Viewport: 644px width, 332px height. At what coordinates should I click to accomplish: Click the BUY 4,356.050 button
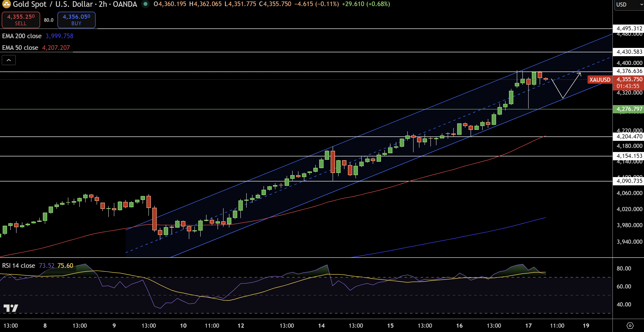(x=76, y=20)
